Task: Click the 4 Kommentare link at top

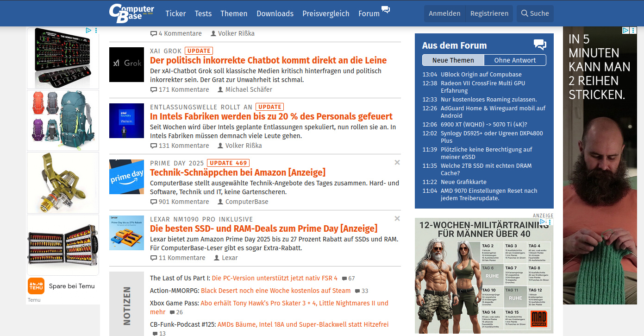Action: point(176,34)
